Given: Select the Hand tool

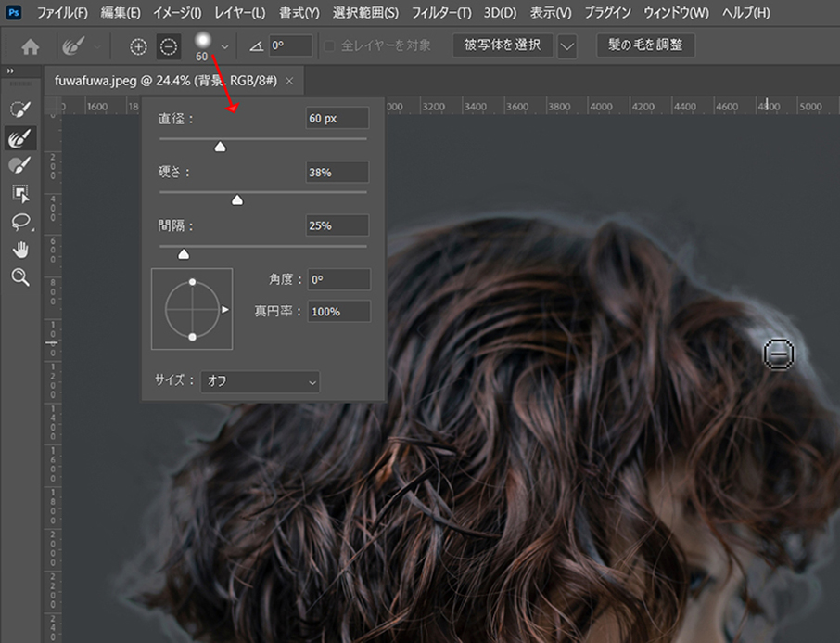Looking at the screenshot, I should [x=20, y=250].
